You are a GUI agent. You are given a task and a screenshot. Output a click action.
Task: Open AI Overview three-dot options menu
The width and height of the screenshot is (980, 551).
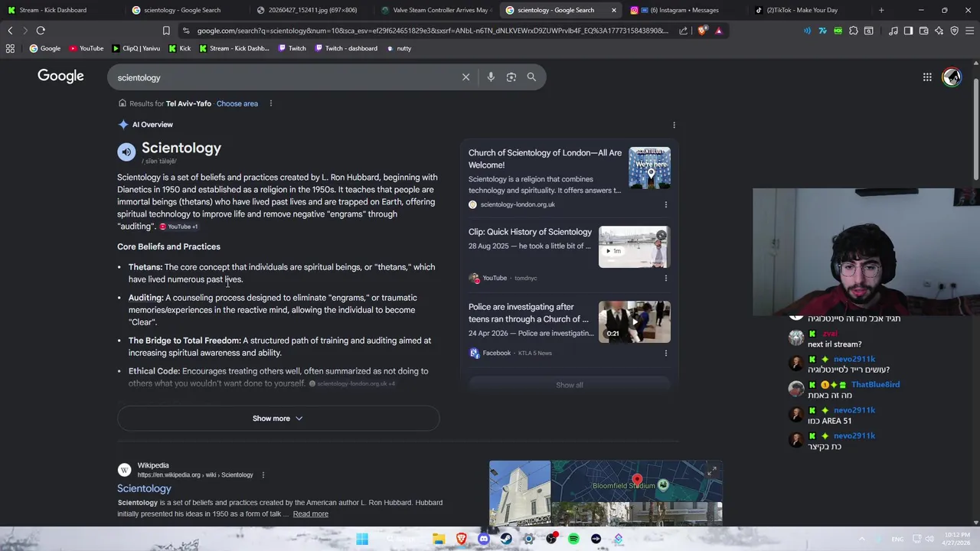pos(674,125)
